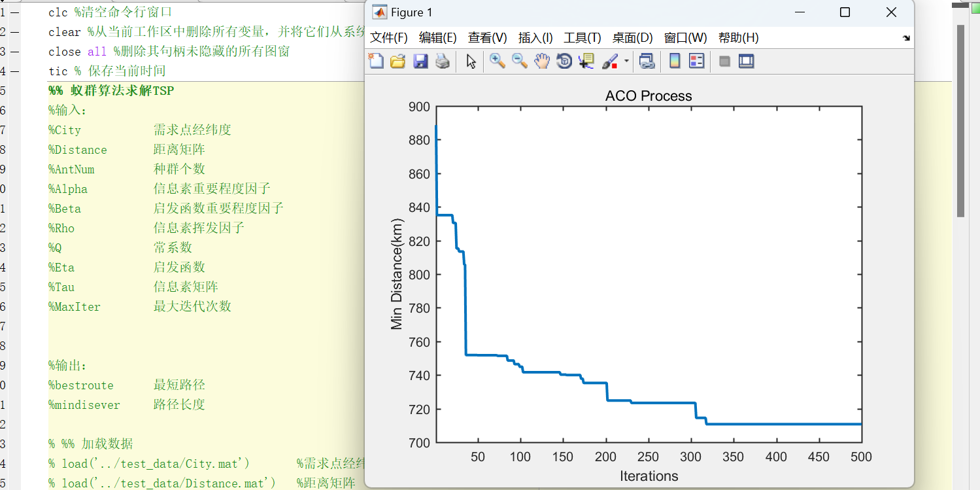Click the Insert Legend button
Image resolution: width=980 pixels, height=490 pixels.
(697, 61)
